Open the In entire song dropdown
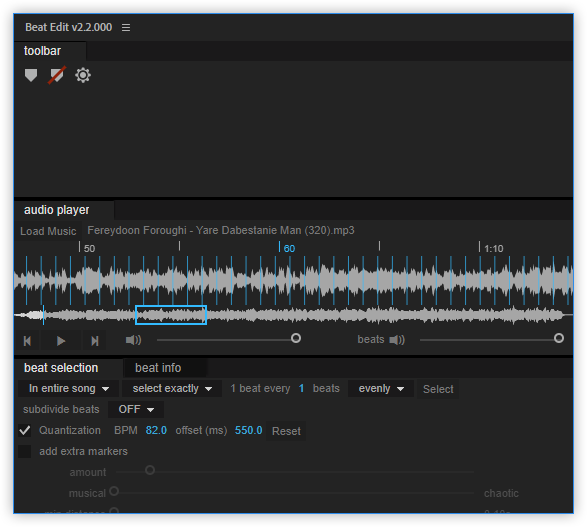The width and height of the screenshot is (587, 527). (x=69, y=389)
